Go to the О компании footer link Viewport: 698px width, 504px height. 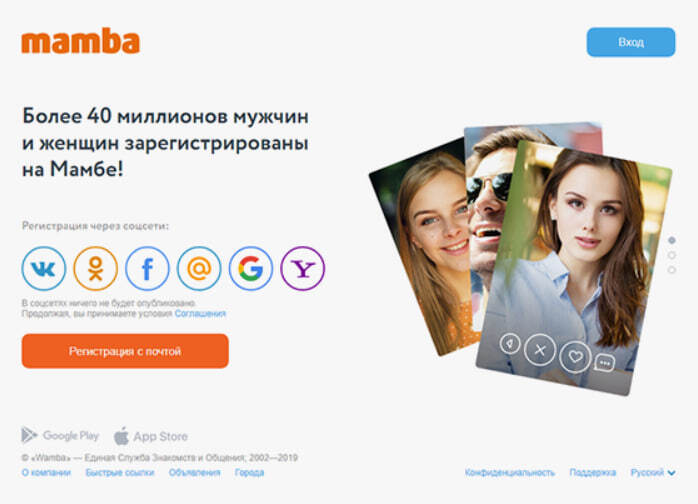46,472
